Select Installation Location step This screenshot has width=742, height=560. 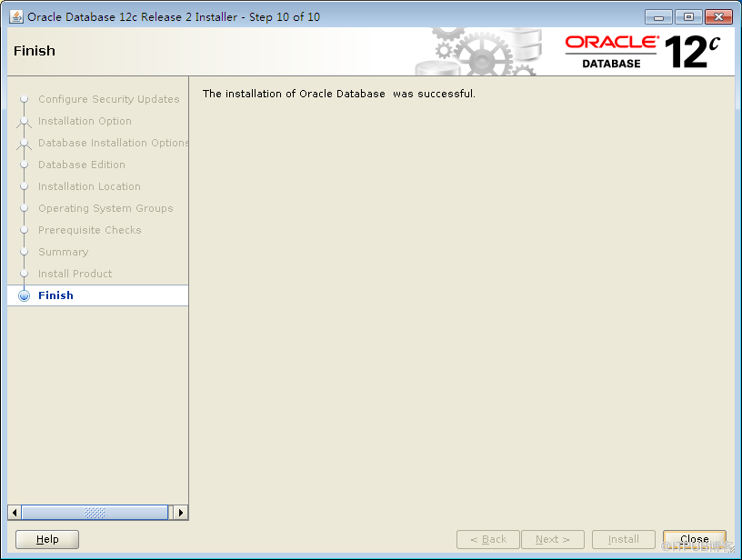(x=89, y=186)
